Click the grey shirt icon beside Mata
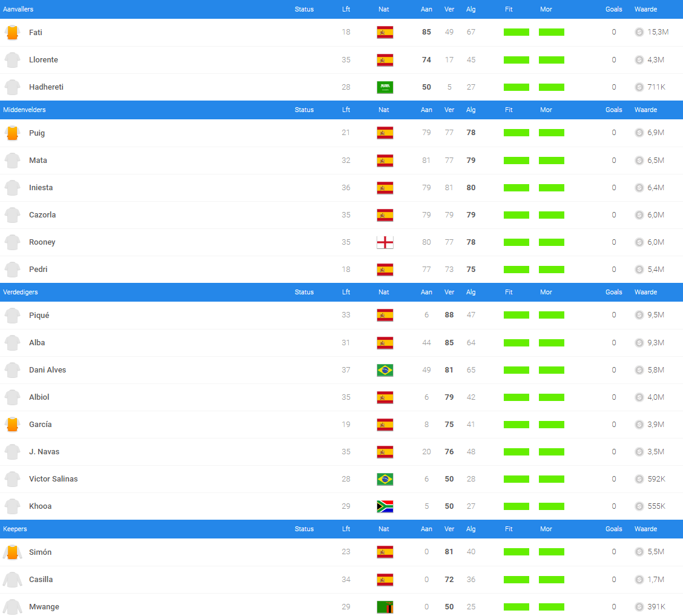The width and height of the screenshot is (683, 616). pyautogui.click(x=13, y=161)
